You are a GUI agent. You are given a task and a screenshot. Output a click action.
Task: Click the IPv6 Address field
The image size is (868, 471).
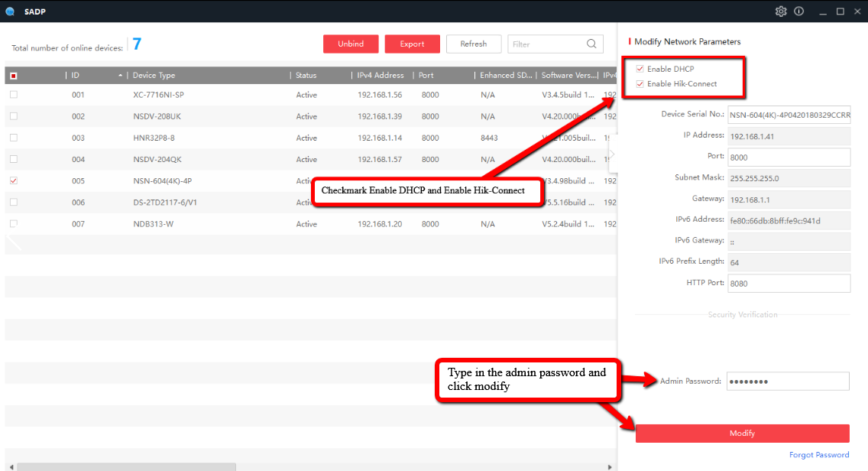tap(789, 220)
